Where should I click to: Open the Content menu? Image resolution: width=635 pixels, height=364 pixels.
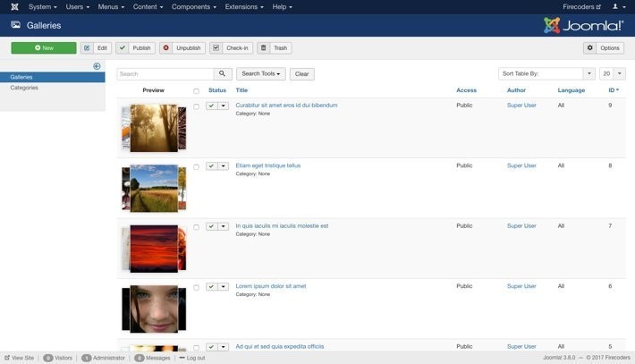[148, 7]
